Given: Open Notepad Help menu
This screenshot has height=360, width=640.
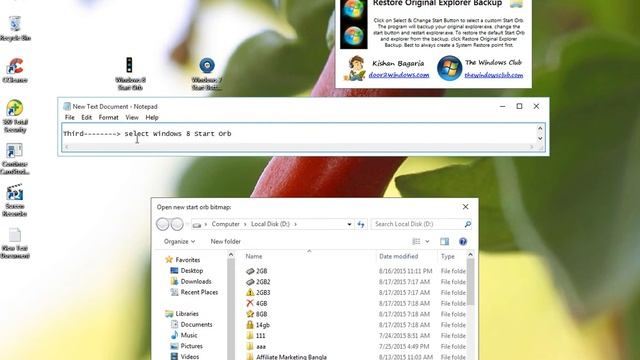Looking at the screenshot, I should click(x=152, y=118).
